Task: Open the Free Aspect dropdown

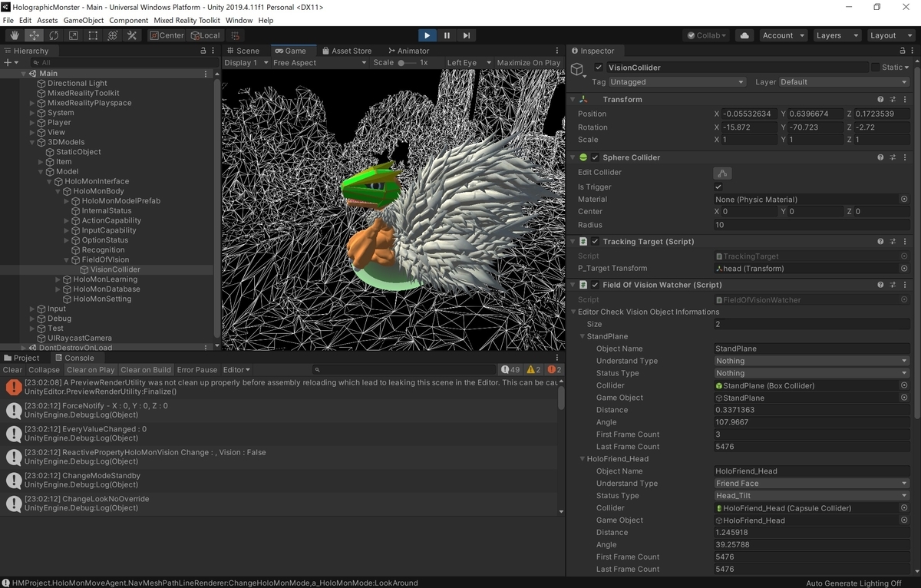Action: (x=319, y=63)
